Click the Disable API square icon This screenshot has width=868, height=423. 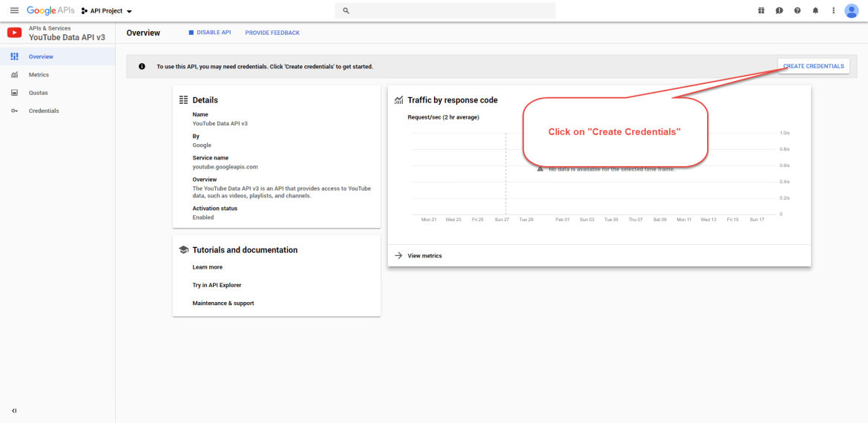pyautogui.click(x=191, y=33)
